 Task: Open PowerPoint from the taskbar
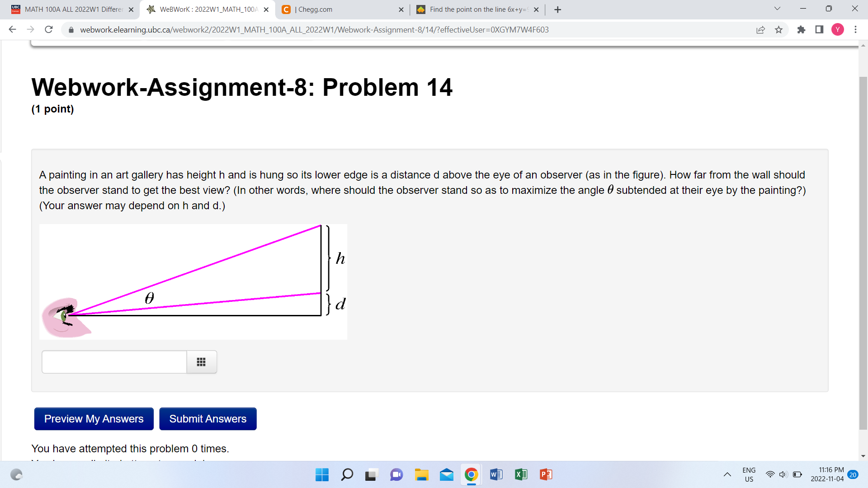click(x=545, y=474)
